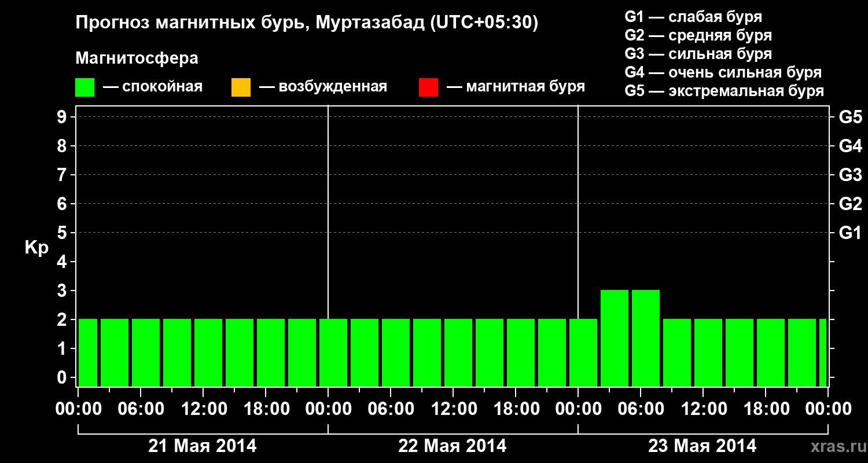Click the orange возбужденная legend swatch

pos(241,87)
